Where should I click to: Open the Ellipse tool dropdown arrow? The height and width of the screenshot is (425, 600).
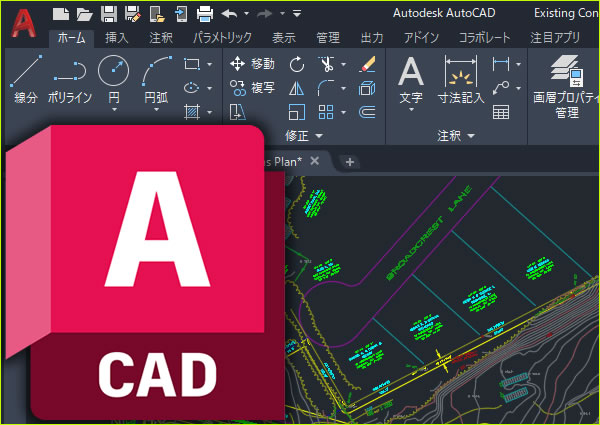pos(210,88)
